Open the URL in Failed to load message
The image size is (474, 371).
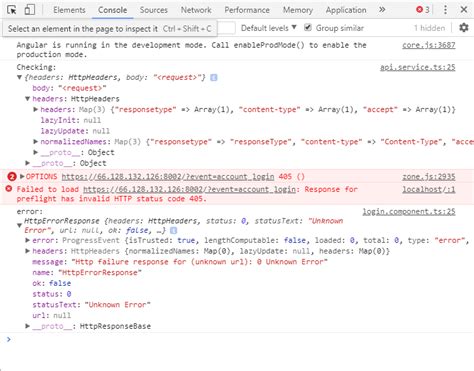[189, 189]
